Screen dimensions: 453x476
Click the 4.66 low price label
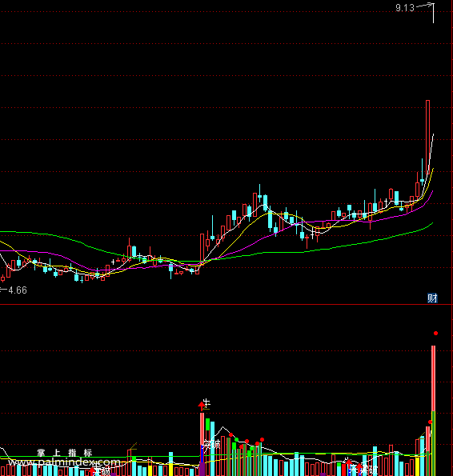(18, 290)
